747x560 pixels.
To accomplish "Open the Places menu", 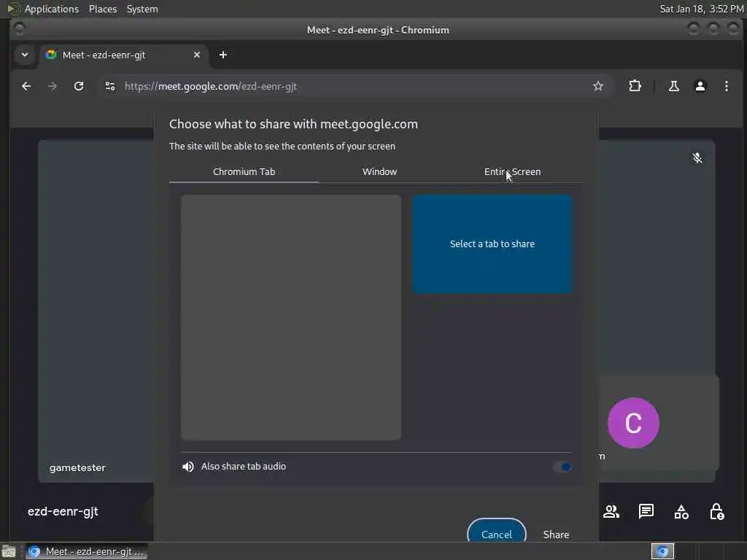I will (x=103, y=9).
